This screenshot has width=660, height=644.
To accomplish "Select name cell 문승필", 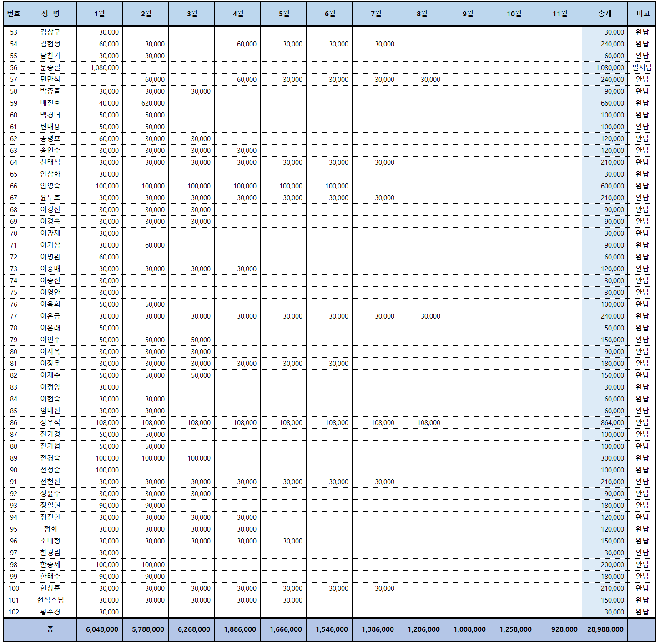I will click(x=50, y=68).
